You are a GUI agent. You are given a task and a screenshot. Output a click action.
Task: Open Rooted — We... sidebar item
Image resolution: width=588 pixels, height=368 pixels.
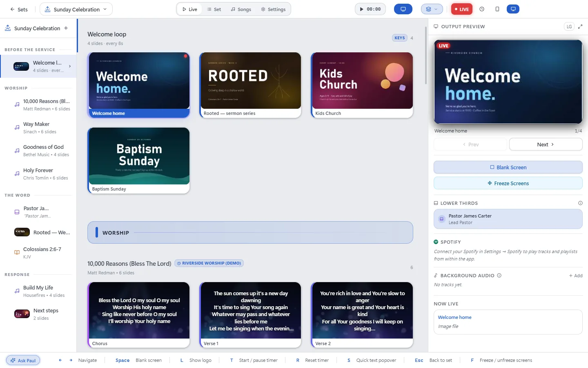point(38,232)
